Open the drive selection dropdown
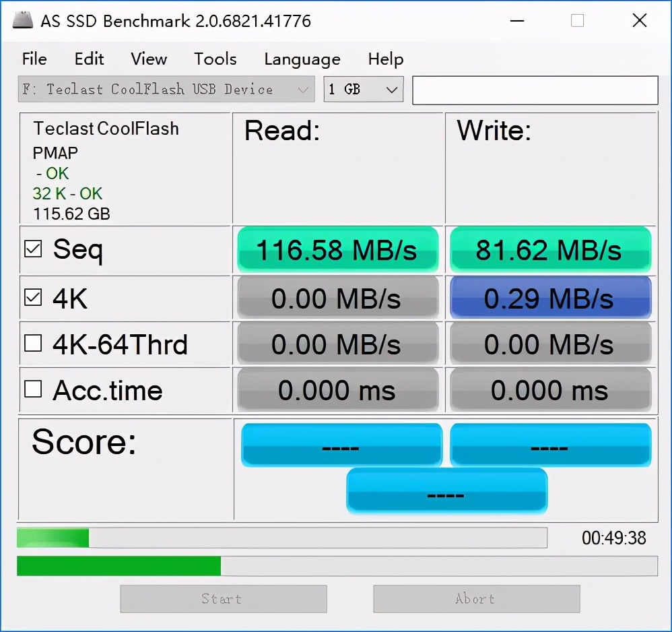This screenshot has height=632, width=672. point(166,90)
